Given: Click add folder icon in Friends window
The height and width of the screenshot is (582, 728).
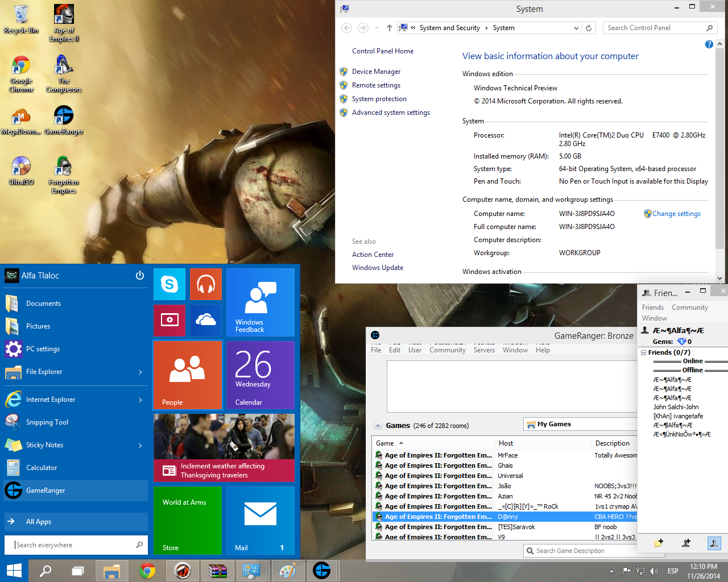Looking at the screenshot, I should point(659,543).
